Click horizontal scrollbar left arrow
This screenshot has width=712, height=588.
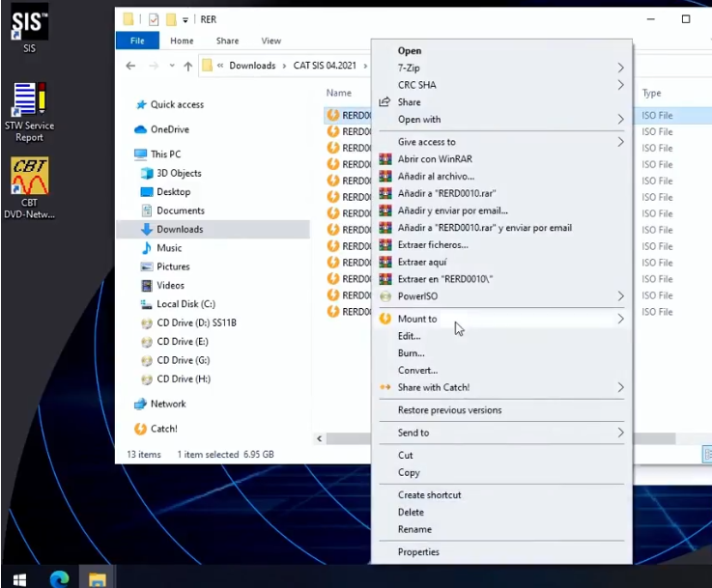coord(319,438)
